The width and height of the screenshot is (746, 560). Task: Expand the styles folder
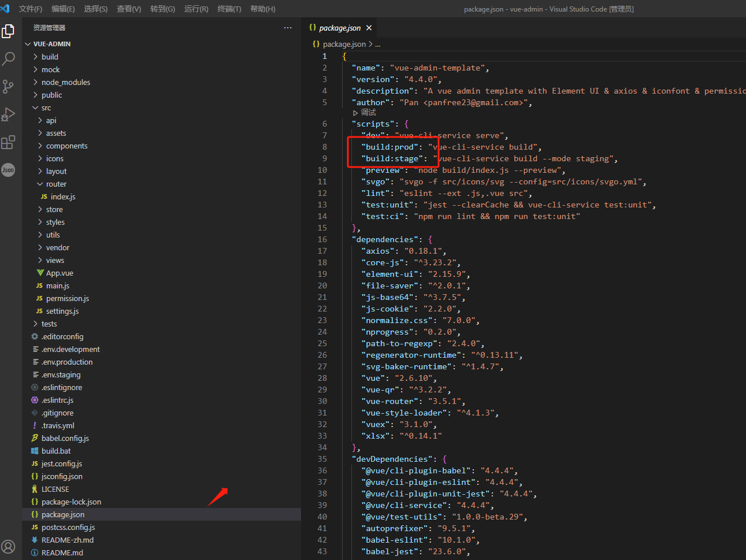pyautogui.click(x=162, y=222)
